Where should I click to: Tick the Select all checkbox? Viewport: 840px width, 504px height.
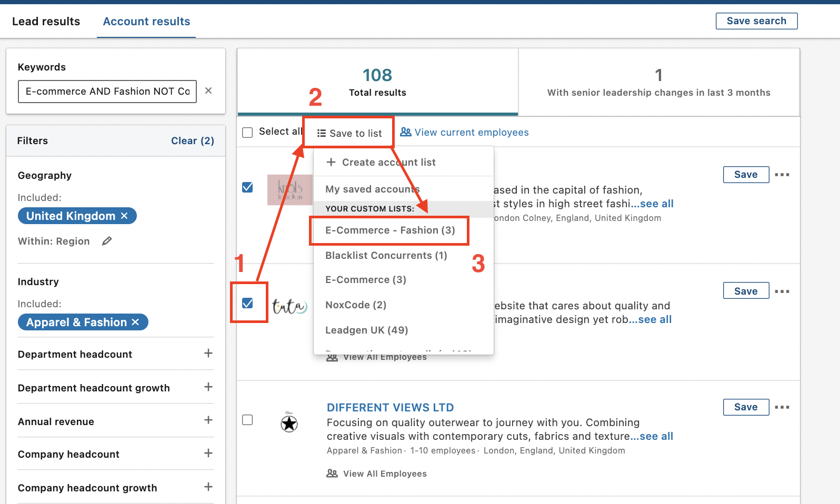[247, 132]
